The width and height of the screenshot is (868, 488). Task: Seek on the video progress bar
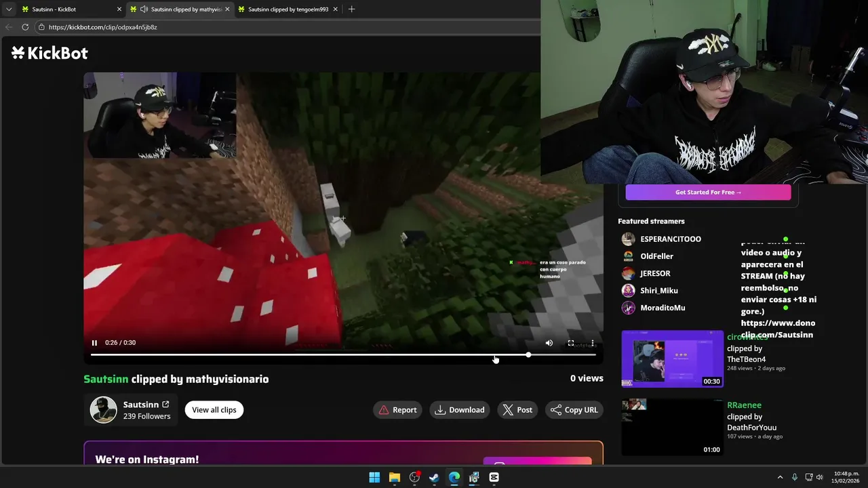(x=343, y=354)
